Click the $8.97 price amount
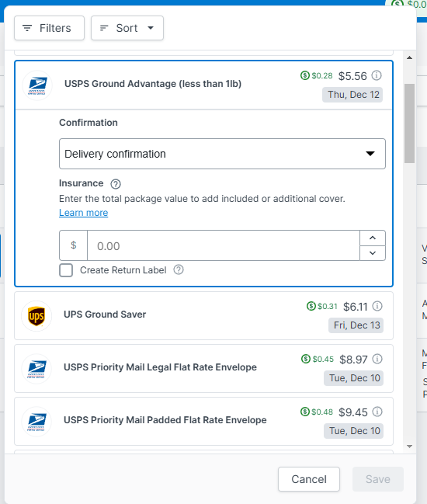The width and height of the screenshot is (427, 504). tap(353, 360)
